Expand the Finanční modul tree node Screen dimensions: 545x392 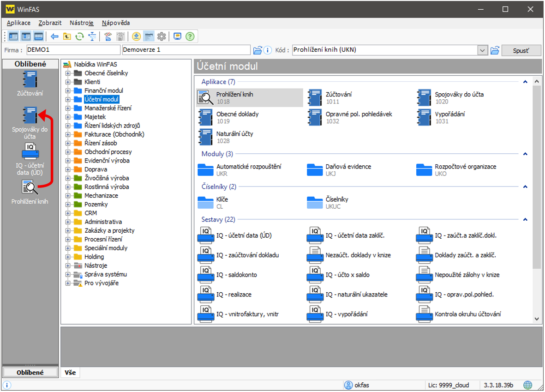click(68, 90)
